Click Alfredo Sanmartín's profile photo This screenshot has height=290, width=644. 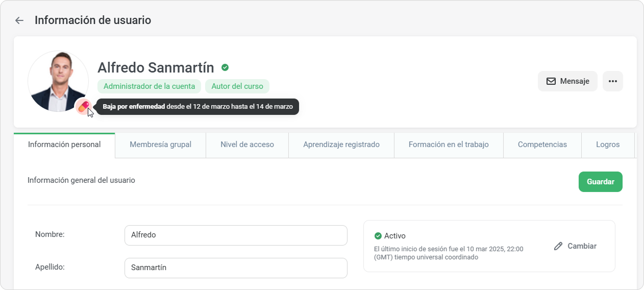pos(58,81)
